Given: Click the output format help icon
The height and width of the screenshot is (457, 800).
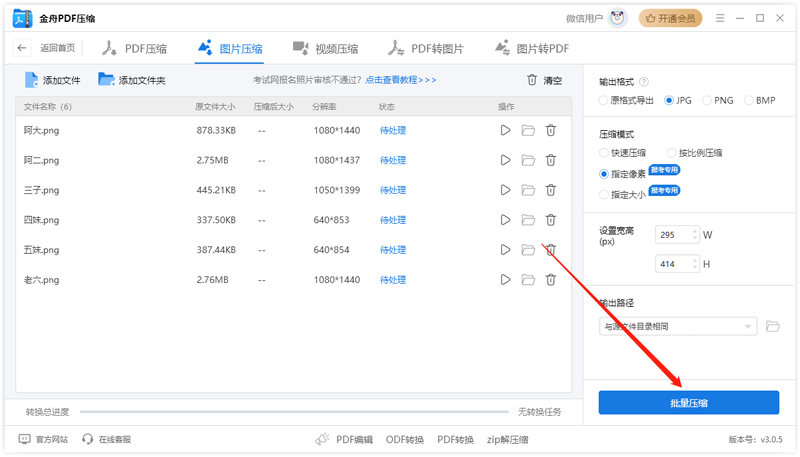Looking at the screenshot, I should click(644, 82).
